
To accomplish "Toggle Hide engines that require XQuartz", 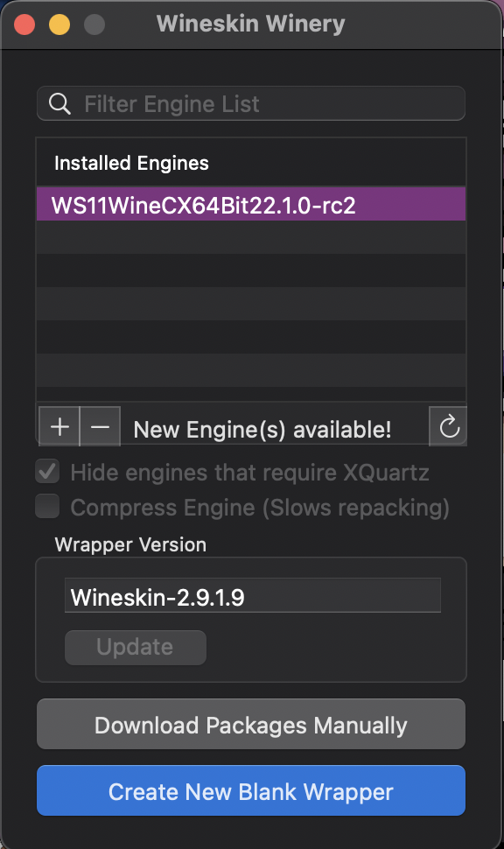I will point(47,472).
